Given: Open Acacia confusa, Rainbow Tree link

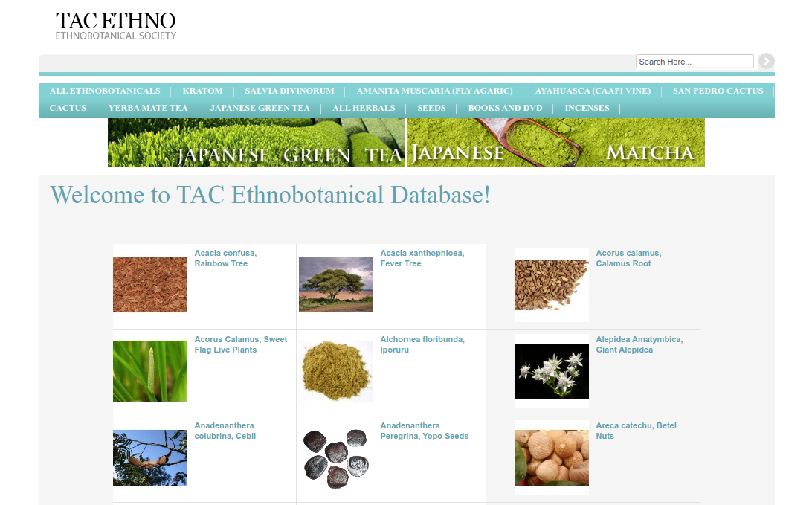Looking at the screenshot, I should (x=226, y=258).
